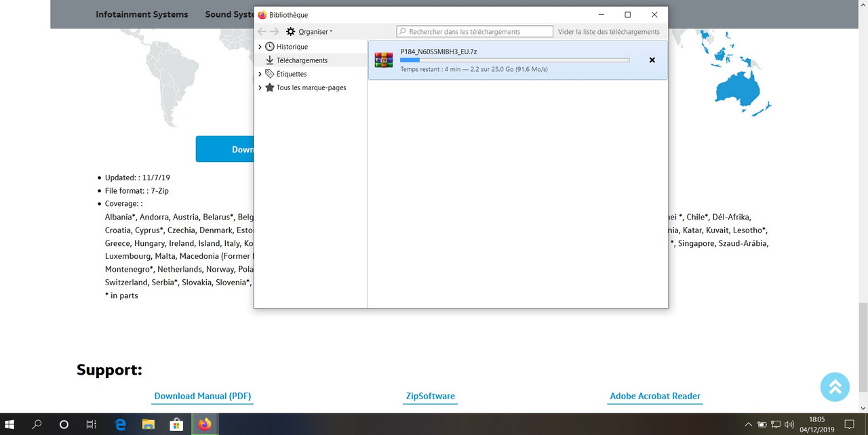Click the back arrow in Bibliothèque toolbar

coord(262,32)
